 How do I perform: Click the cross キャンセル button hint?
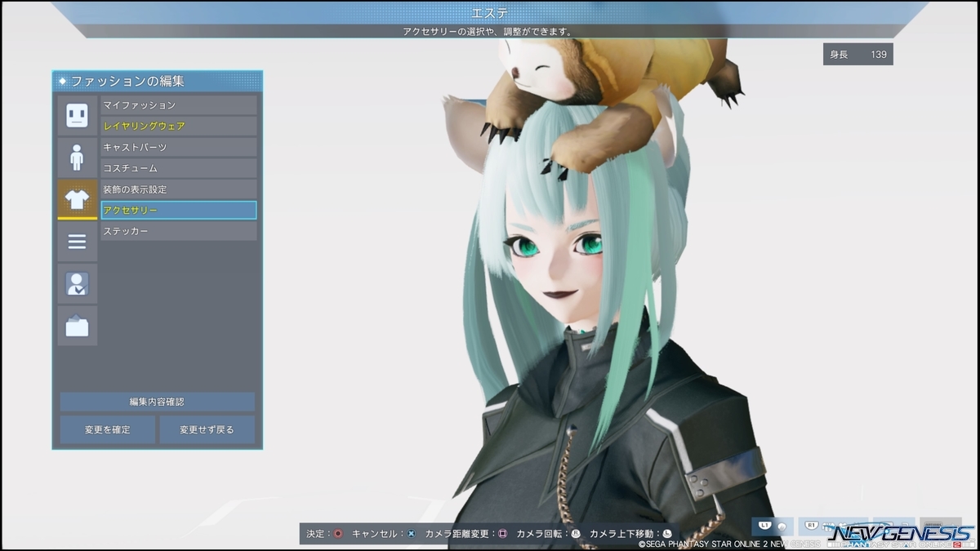click(x=411, y=534)
